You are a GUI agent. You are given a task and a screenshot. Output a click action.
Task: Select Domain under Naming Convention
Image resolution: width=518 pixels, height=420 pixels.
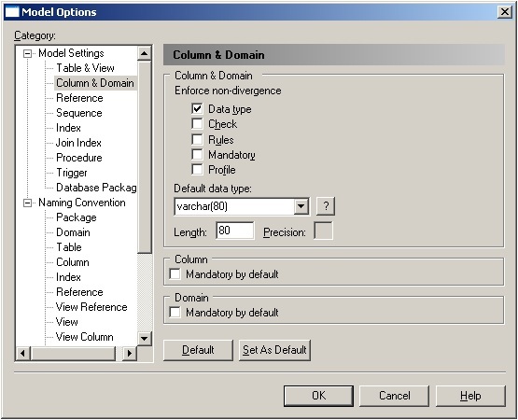(73, 232)
